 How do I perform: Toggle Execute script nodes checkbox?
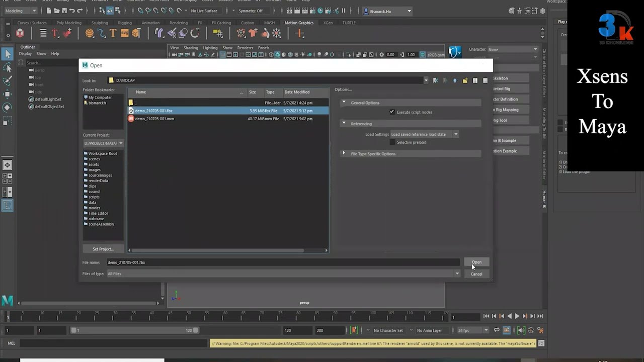(x=392, y=112)
